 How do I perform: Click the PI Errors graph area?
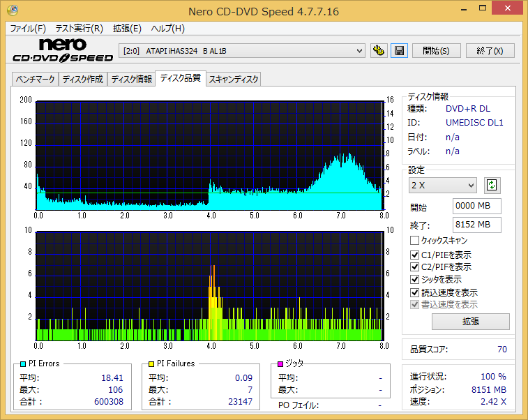(209, 156)
